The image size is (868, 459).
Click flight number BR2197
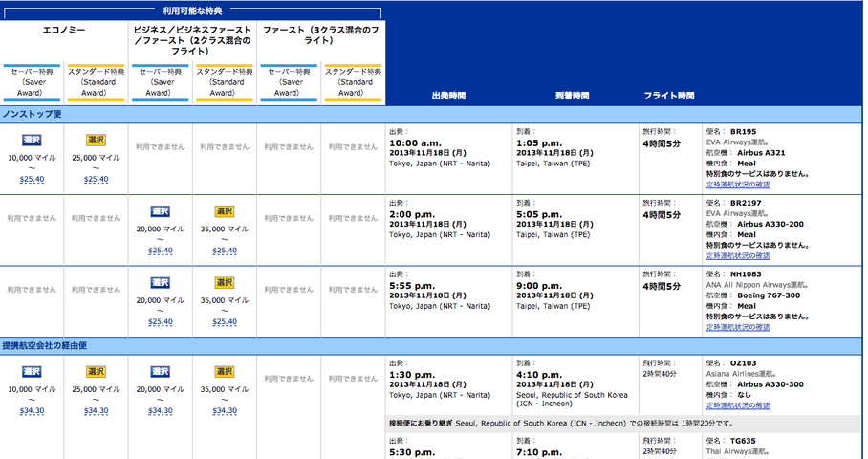click(x=746, y=203)
